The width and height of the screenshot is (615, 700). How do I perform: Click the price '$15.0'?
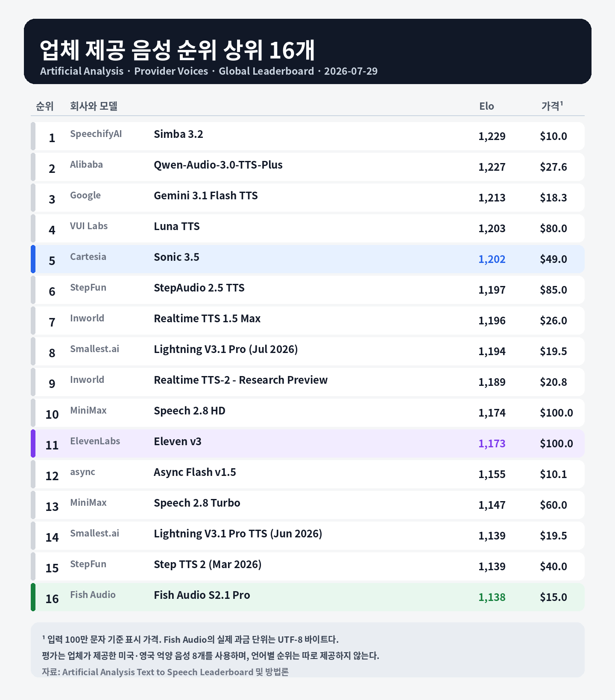553,597
